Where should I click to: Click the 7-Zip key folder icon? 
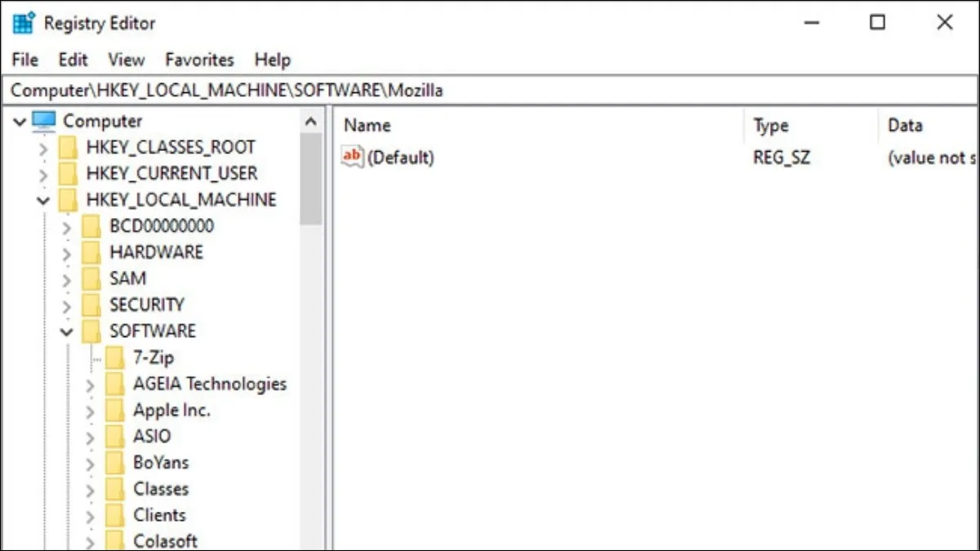(x=116, y=357)
